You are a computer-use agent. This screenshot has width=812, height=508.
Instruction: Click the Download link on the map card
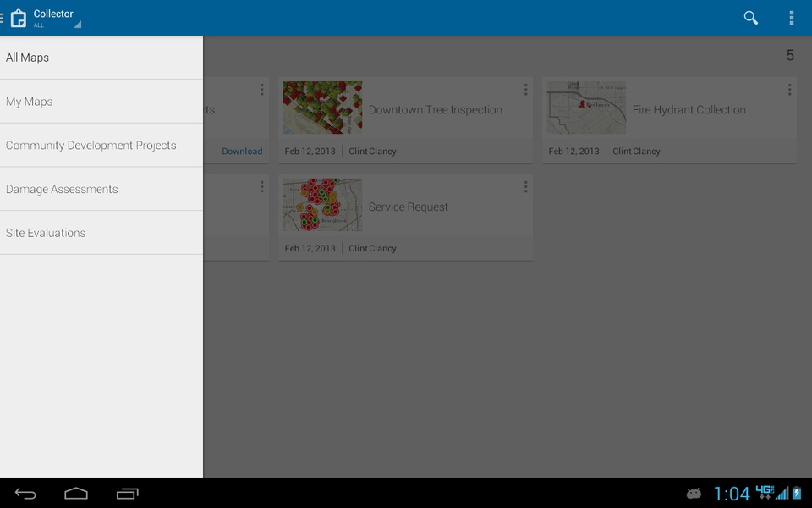click(x=242, y=152)
